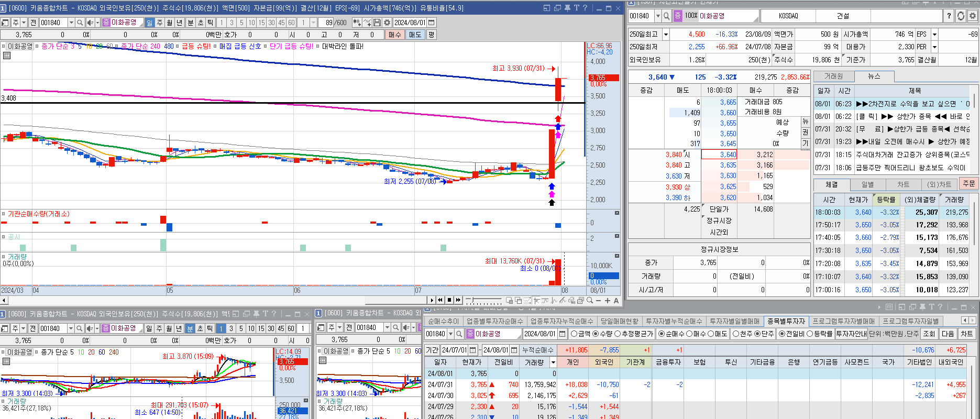Open the 주 dropdown arrow at left of main chart toolbar
This screenshot has width=980, height=419.
point(24,23)
